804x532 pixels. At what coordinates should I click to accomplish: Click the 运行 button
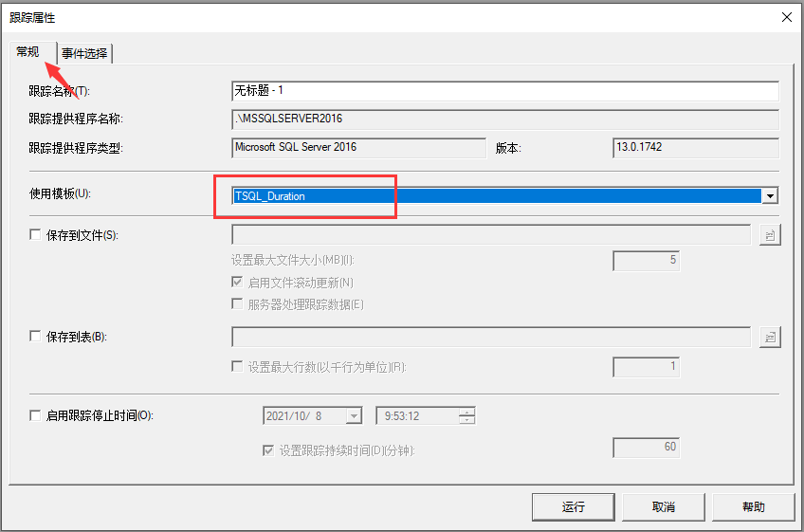(574, 506)
